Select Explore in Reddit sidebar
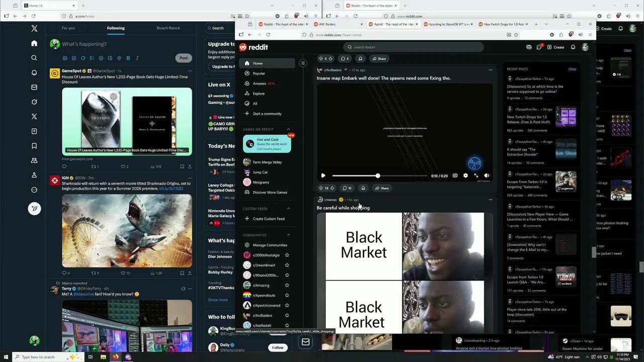Screen dimensions: 644x362 pyautogui.click(x=267, y=94)
